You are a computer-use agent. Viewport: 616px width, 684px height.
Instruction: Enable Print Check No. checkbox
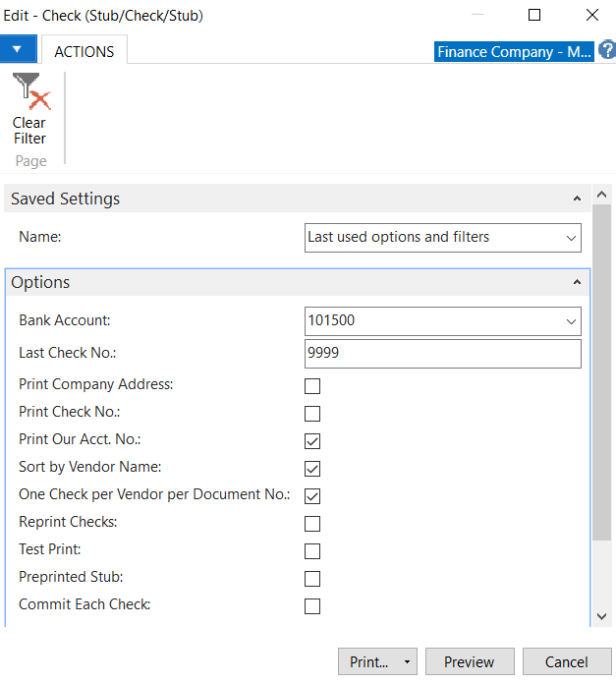312,413
